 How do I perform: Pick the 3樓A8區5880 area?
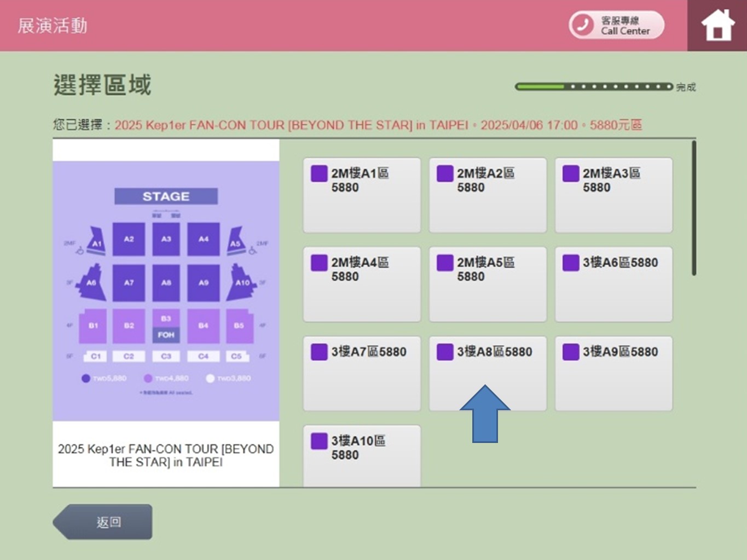[x=488, y=374]
